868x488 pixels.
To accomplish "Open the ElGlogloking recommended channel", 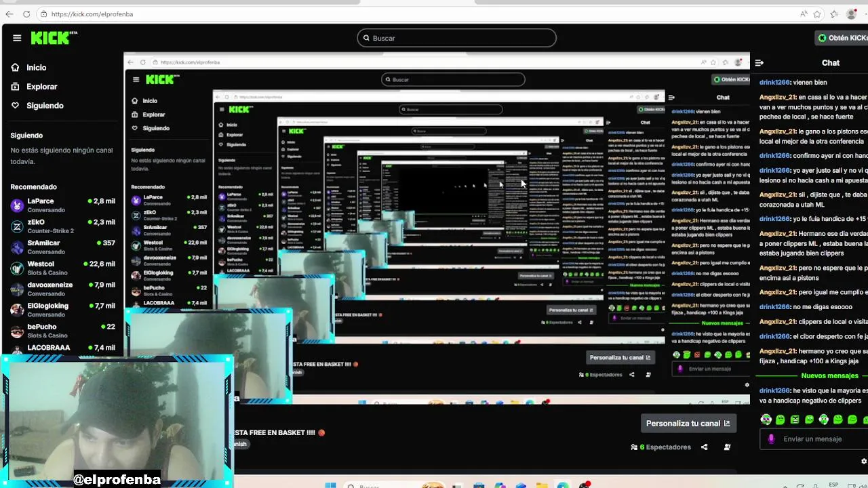I will (62, 310).
